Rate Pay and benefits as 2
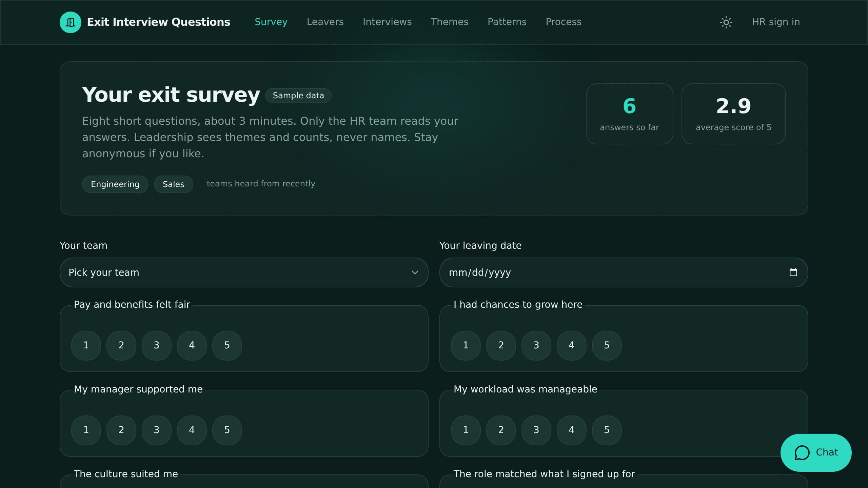Image resolution: width=868 pixels, height=488 pixels. point(121,345)
